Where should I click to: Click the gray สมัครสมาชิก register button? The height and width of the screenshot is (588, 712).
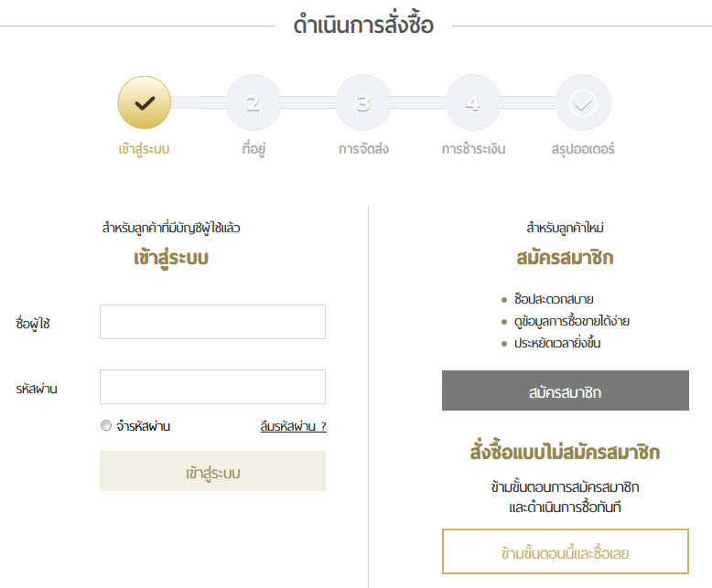[566, 390]
